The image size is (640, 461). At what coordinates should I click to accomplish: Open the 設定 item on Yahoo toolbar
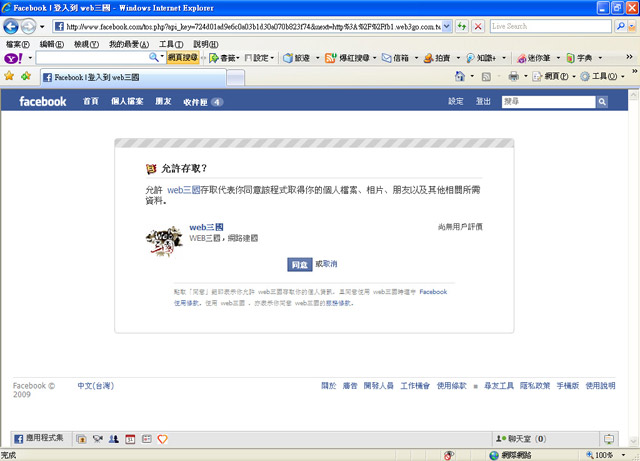click(259, 58)
